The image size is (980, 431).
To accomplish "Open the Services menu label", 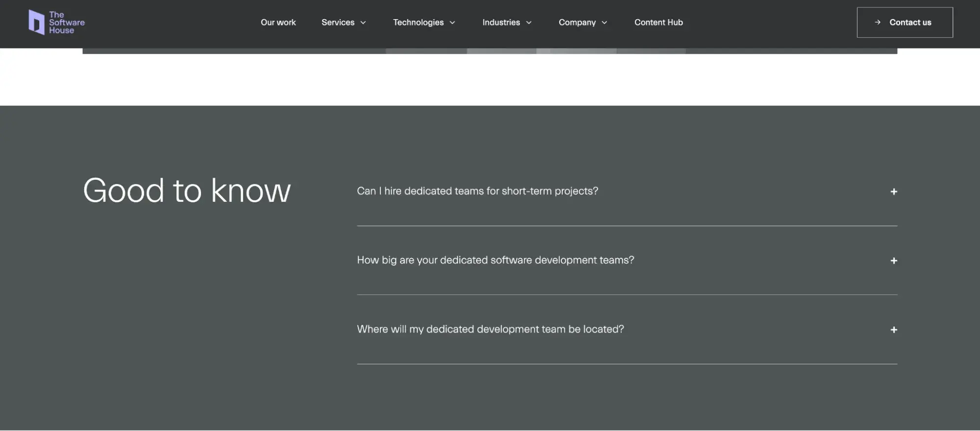I will [x=338, y=23].
